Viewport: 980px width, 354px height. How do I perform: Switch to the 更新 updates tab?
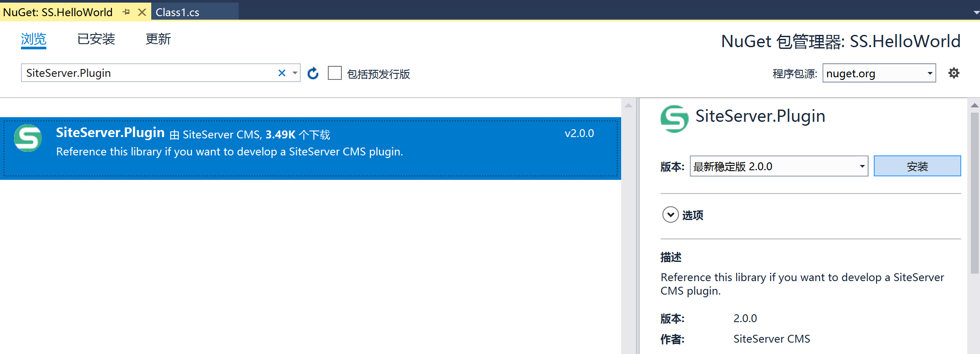[x=158, y=39]
